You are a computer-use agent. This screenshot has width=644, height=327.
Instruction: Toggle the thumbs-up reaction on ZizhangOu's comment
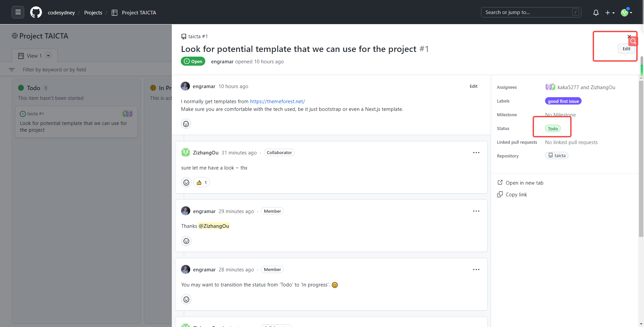[201, 182]
